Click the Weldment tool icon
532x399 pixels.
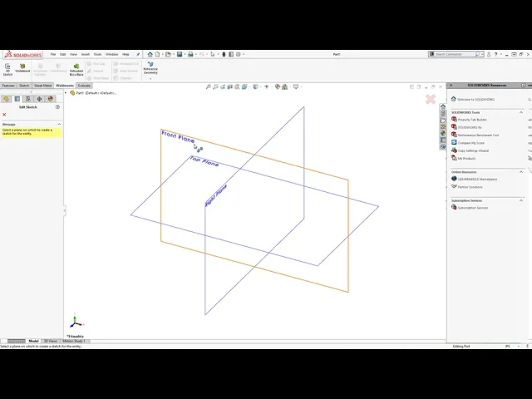[x=22, y=68]
